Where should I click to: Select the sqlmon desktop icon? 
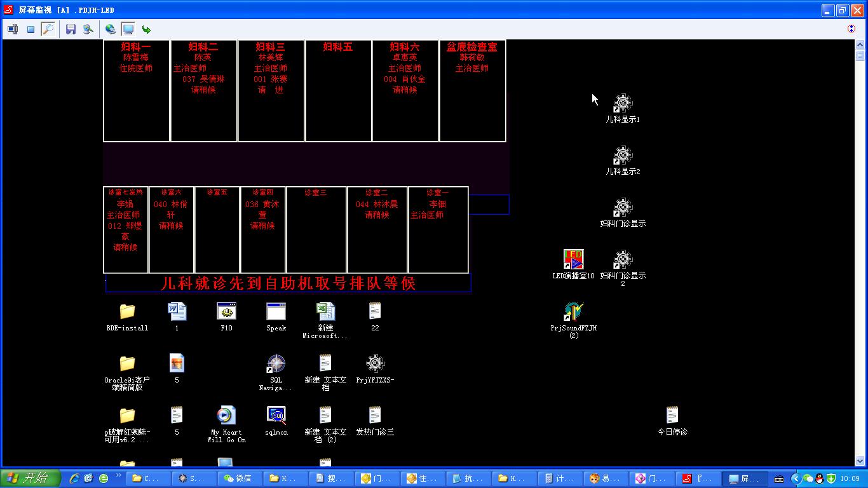pyautogui.click(x=276, y=421)
